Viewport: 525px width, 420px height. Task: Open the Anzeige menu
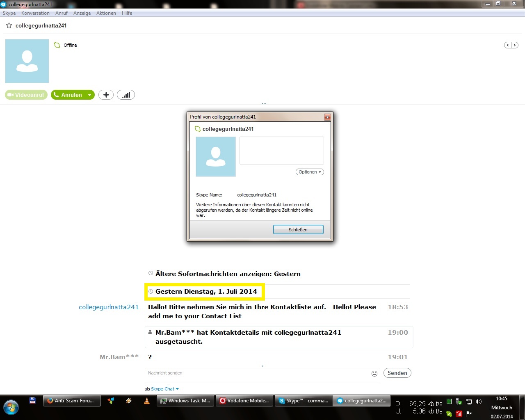(82, 13)
